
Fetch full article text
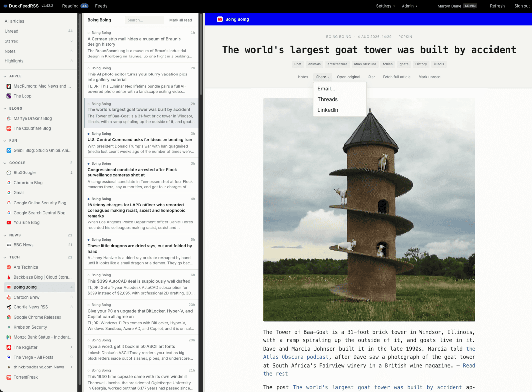click(397, 77)
